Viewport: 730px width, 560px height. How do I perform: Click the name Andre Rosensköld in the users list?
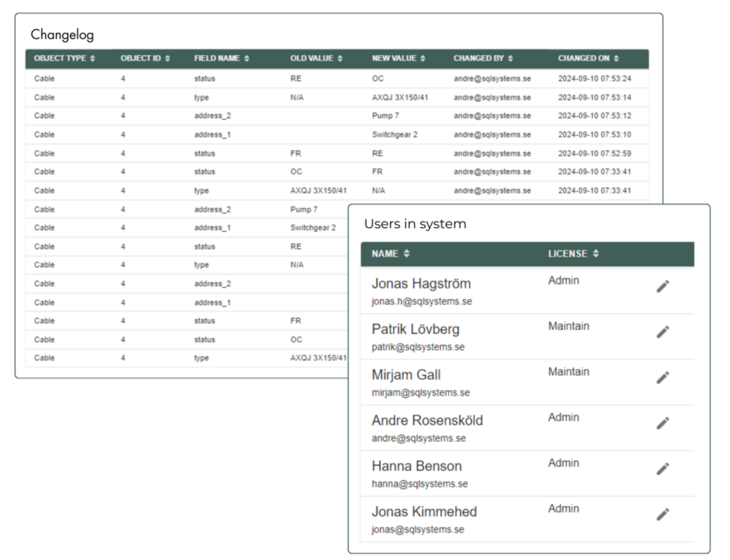pos(427,421)
